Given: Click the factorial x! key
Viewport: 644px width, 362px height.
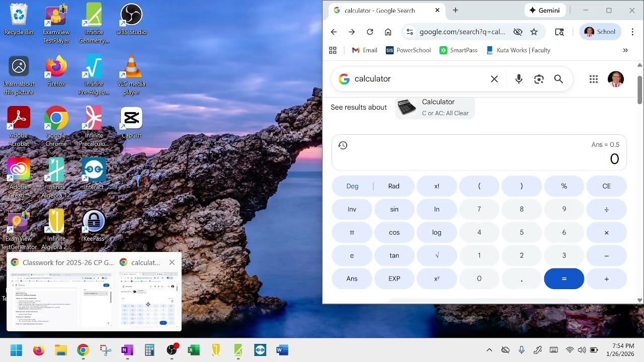Looking at the screenshot, I should coord(437,186).
